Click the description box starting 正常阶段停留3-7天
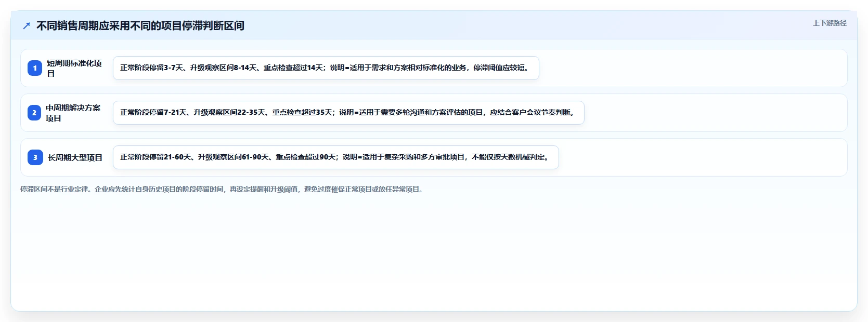Screen dimensions: 868x322 click(326, 68)
